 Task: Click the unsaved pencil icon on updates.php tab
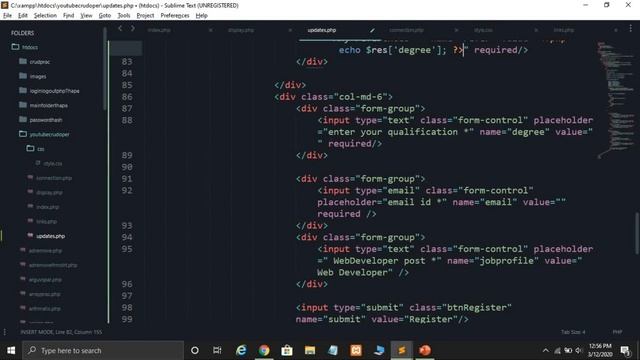372,30
